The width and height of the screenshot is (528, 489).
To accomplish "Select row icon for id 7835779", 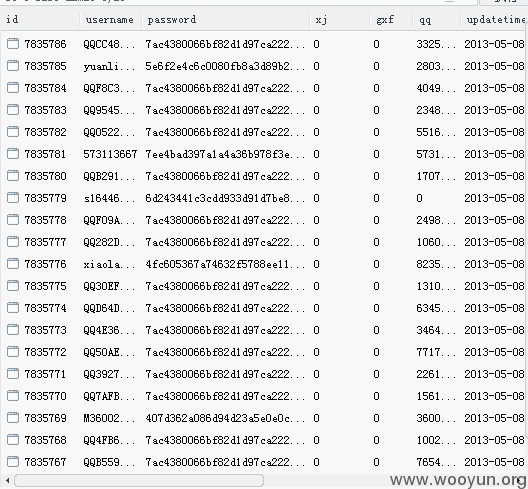I will [13, 198].
